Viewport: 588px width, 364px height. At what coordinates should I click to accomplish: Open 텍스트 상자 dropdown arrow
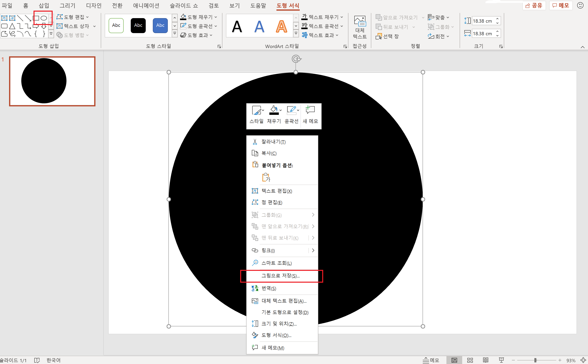[x=94, y=26]
